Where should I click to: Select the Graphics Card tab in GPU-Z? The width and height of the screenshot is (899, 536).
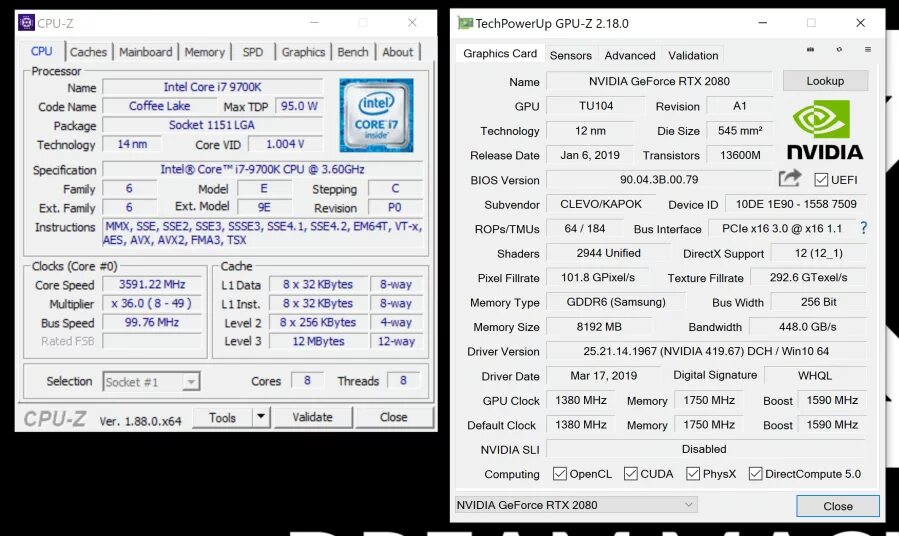[x=500, y=53]
